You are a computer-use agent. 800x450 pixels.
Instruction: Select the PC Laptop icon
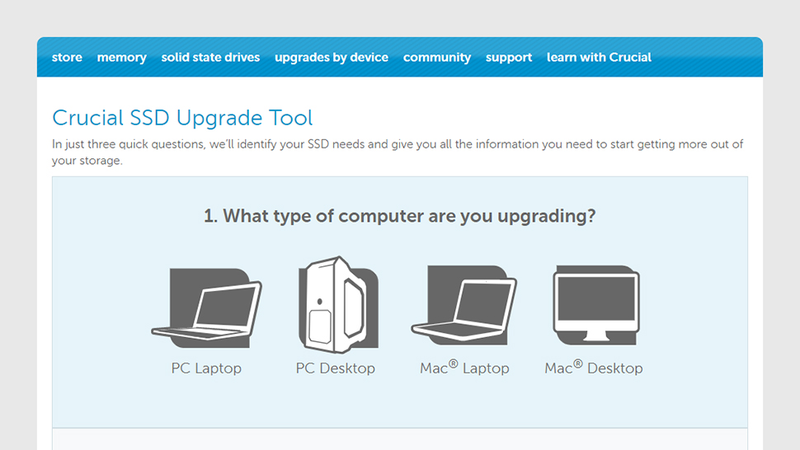point(207,308)
